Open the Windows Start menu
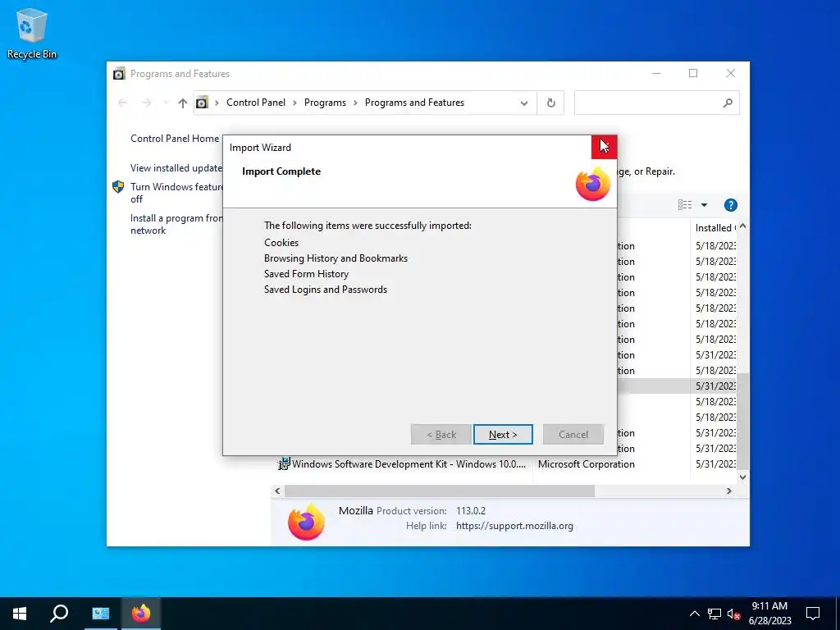This screenshot has width=840, height=630. [x=20, y=614]
